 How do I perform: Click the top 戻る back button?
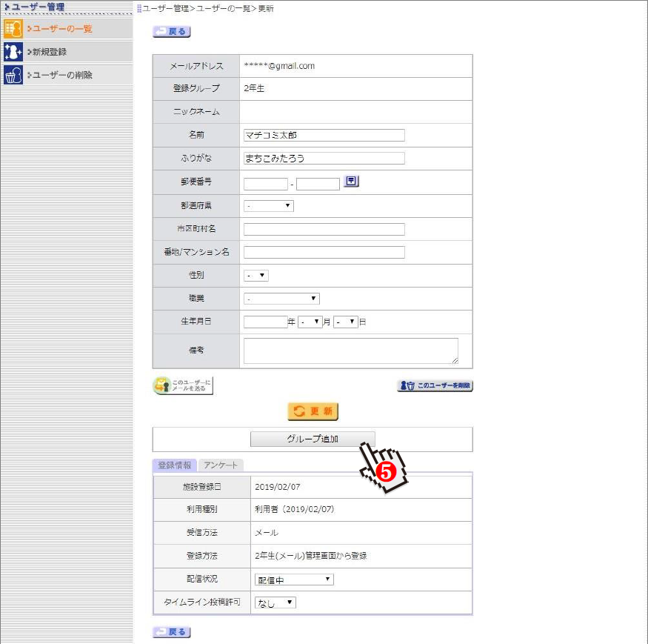tap(172, 32)
